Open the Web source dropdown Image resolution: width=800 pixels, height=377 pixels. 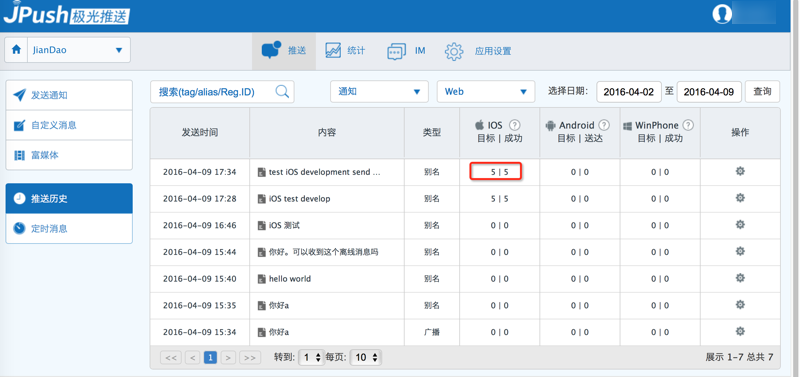click(486, 92)
